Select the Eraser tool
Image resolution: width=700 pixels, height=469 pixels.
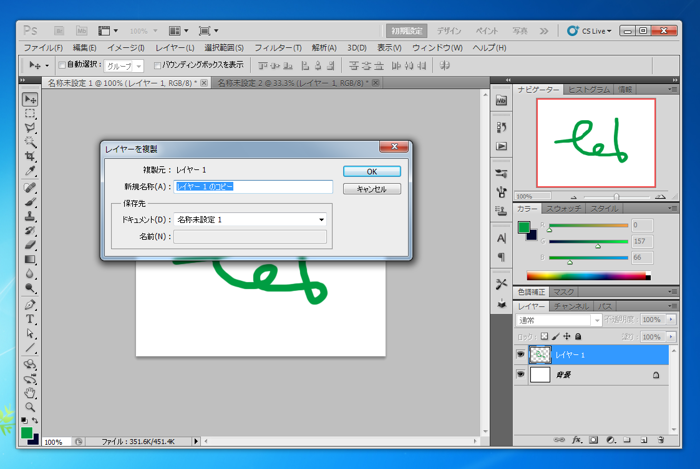click(30, 245)
